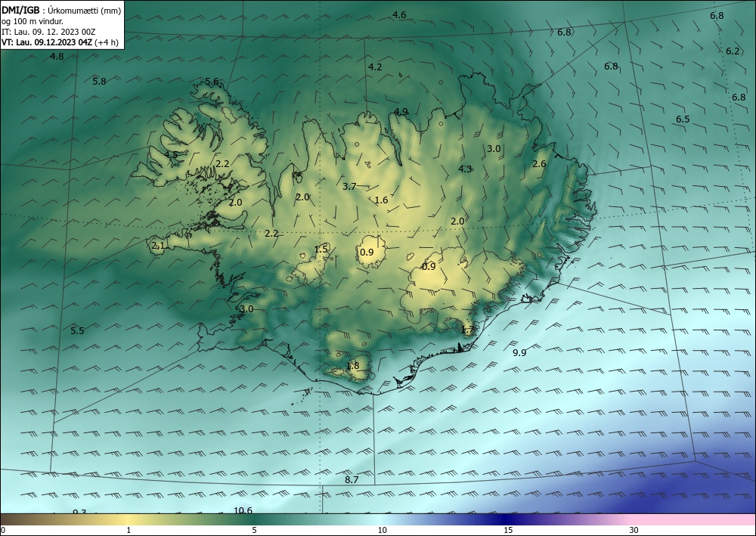
Task: Click the 30 label on the color scale
Action: point(634,530)
